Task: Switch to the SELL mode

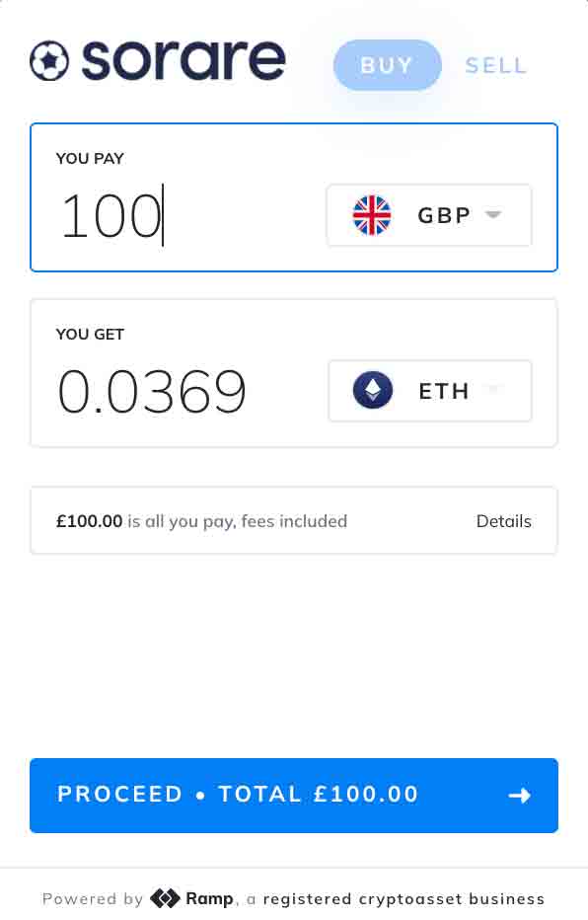Action: [496, 66]
